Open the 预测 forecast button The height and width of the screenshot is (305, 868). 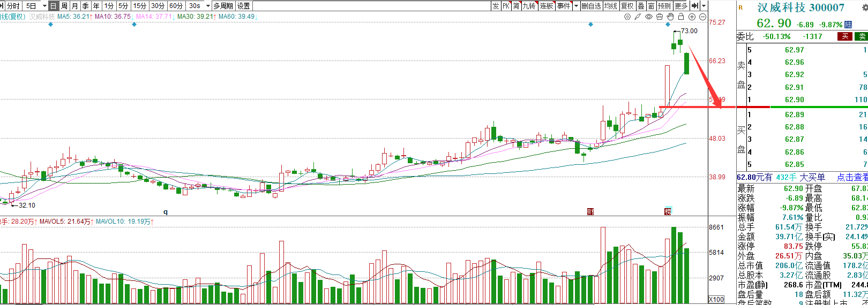tap(664, 6)
